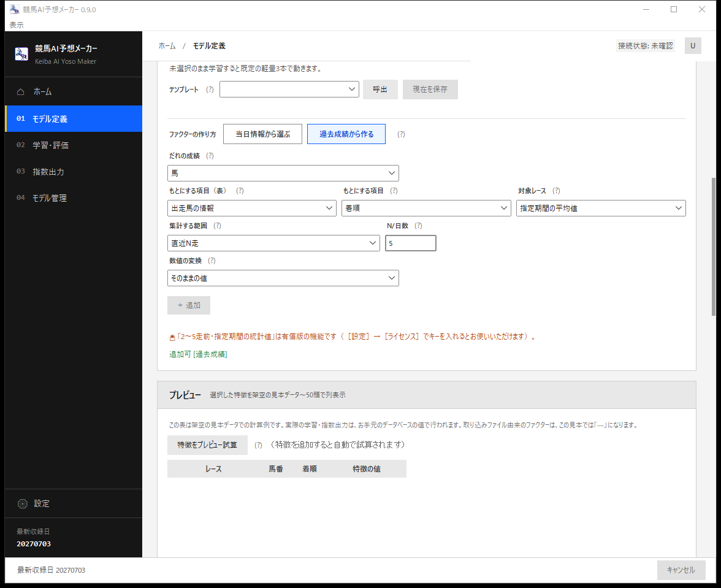The width and height of the screenshot is (721, 588).
Task: Click the 現在を保存 button
Action: click(x=430, y=89)
